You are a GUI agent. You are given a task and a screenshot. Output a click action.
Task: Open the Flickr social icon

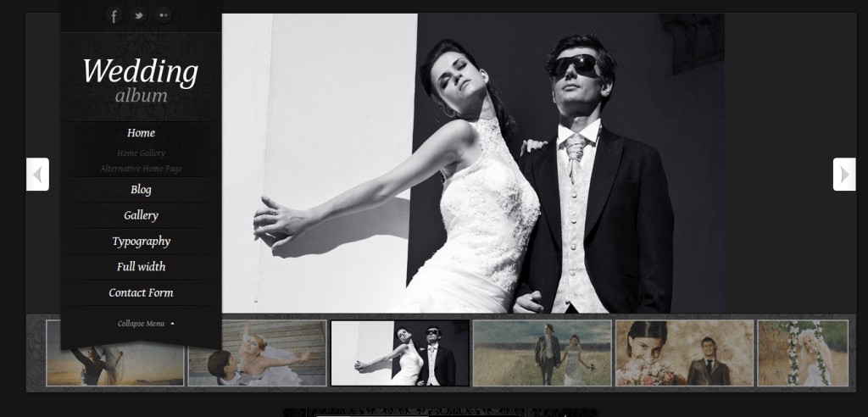[x=164, y=16]
